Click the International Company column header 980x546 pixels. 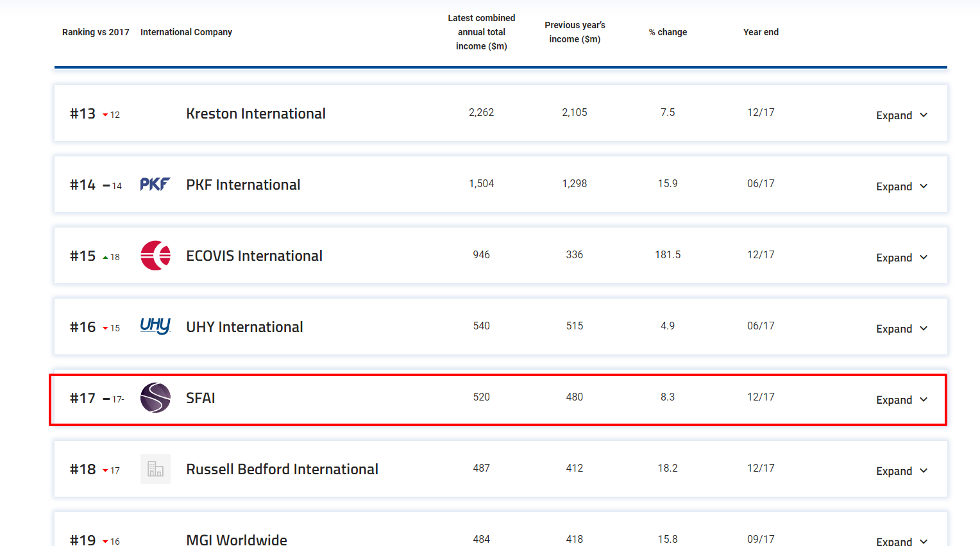pyautogui.click(x=186, y=32)
